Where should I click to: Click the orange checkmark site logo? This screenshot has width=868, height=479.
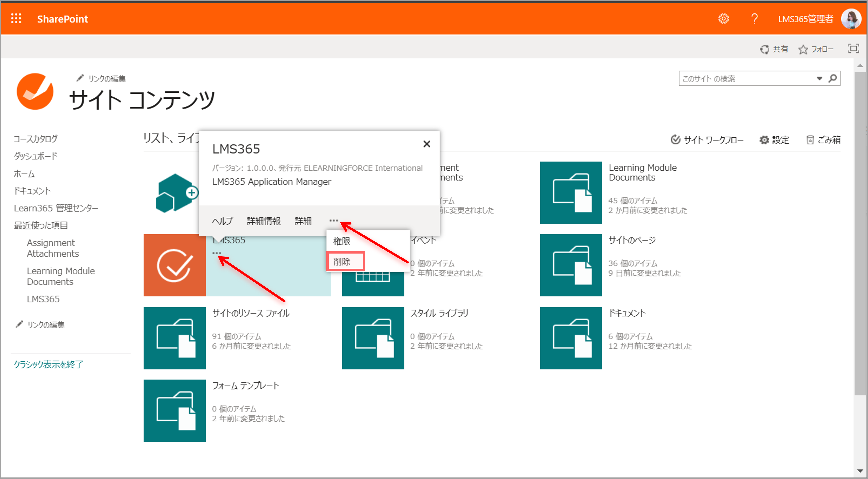point(35,91)
